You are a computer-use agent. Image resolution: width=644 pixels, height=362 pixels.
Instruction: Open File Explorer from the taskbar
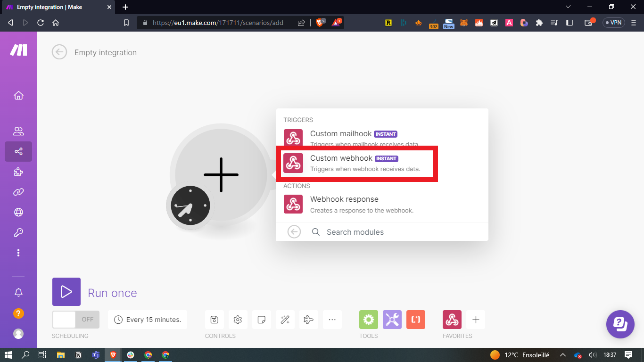(x=60, y=355)
